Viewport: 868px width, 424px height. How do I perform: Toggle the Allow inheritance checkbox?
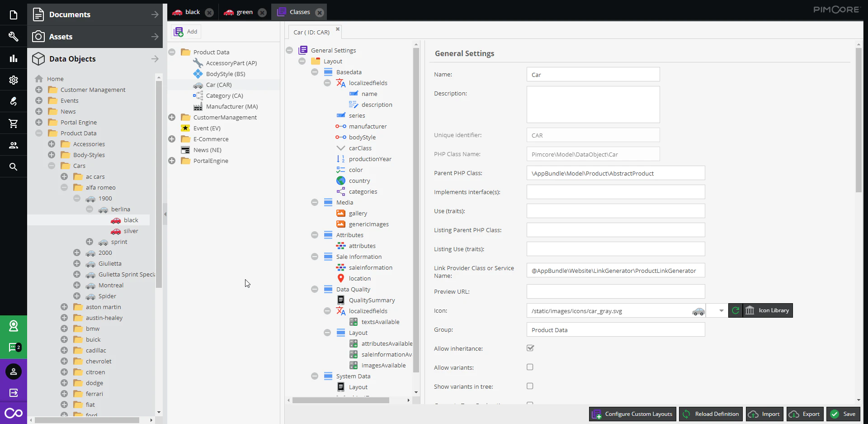coord(530,348)
